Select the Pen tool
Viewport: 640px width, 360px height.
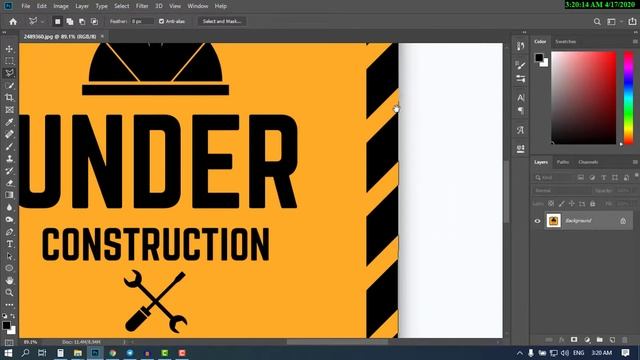tap(9, 232)
